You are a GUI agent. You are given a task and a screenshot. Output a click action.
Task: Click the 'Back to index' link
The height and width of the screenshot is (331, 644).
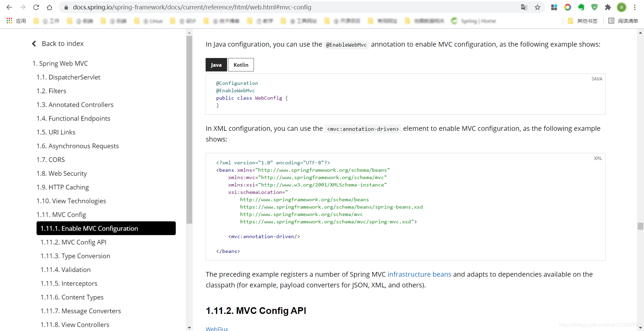63,43
